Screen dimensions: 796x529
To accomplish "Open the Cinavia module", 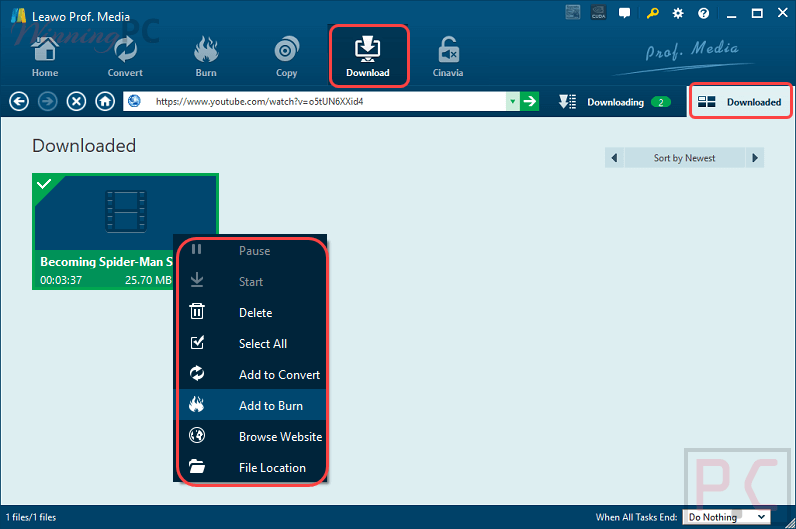I will click(x=448, y=56).
